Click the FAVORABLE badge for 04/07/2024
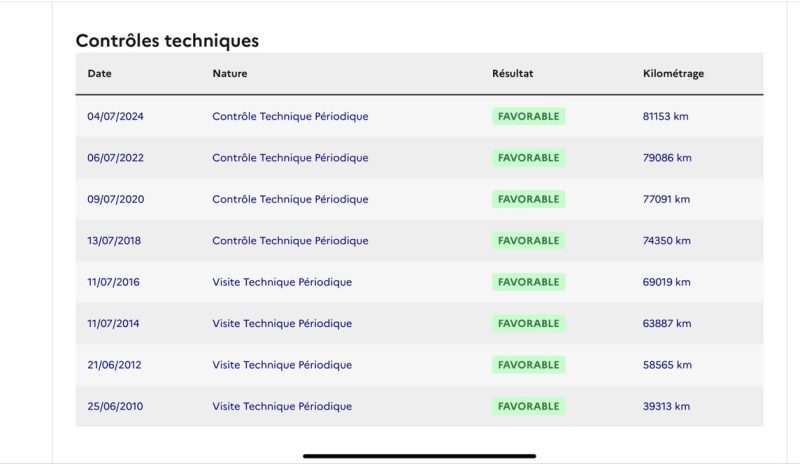 (x=528, y=116)
